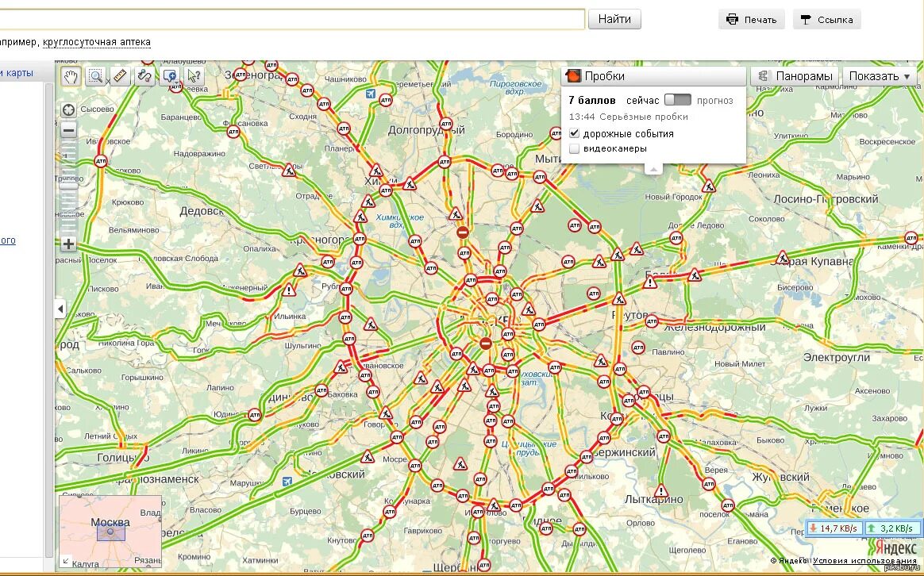Activate the zoom-to-area magnifier tool
The image size is (924, 576).
(95, 76)
